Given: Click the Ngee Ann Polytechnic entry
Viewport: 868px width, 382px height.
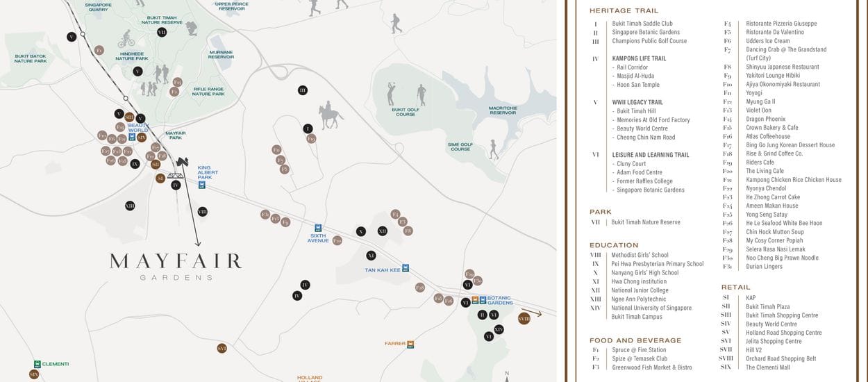Looking at the screenshot, I should 639,299.
